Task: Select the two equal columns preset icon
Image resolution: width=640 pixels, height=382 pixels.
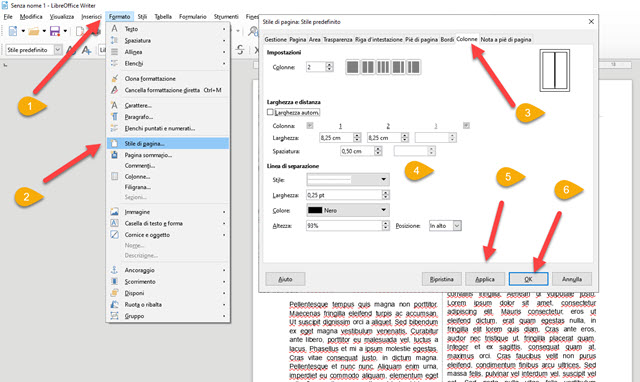Action: pyautogui.click(x=368, y=67)
